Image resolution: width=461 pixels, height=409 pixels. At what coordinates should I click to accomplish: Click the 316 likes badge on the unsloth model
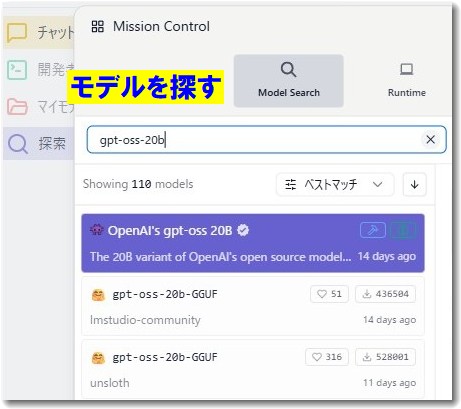pyautogui.click(x=327, y=357)
